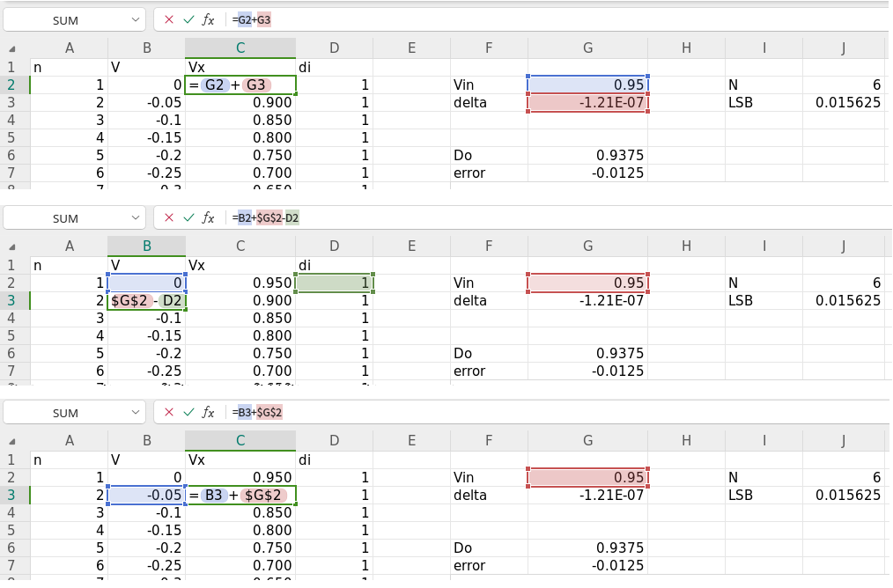Click the select-all corner of the =G2+G3 sheet

point(12,48)
